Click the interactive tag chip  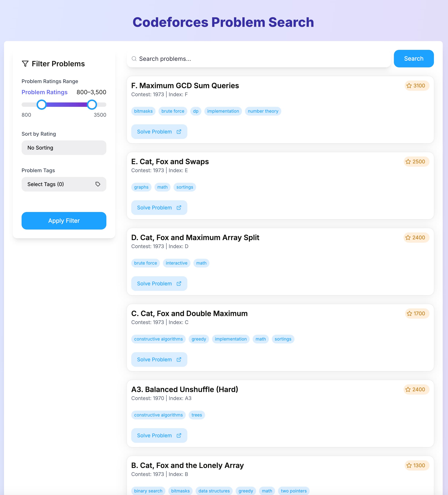pyautogui.click(x=176, y=263)
